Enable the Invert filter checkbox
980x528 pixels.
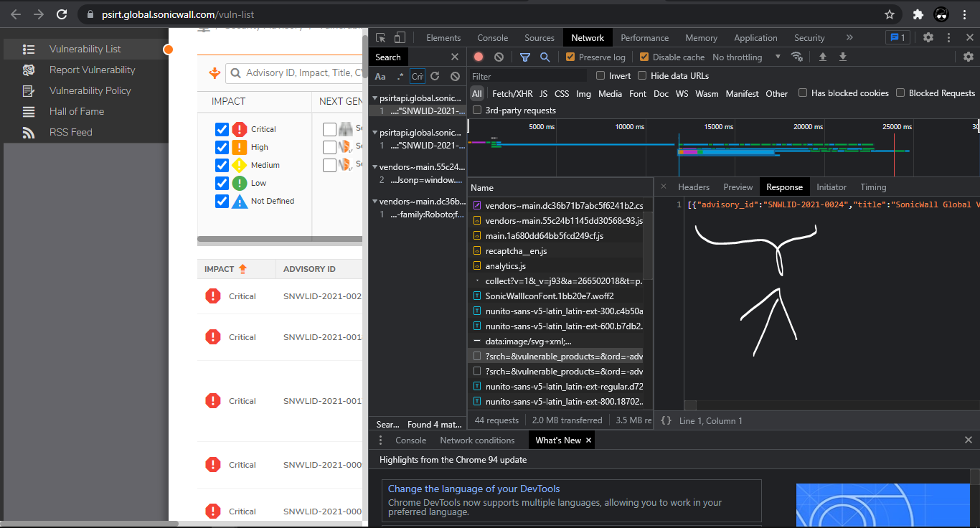[601, 75]
